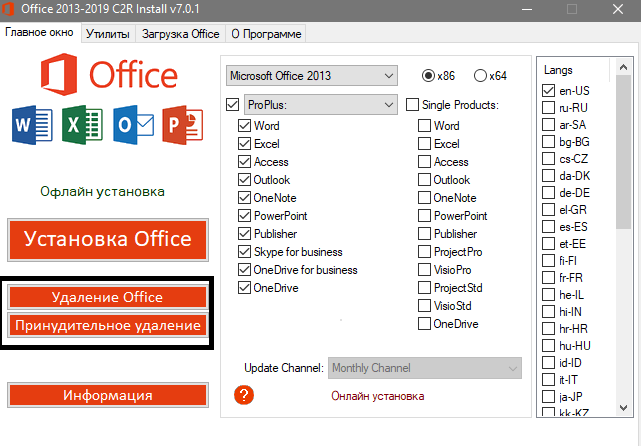The image size is (641, 446).
Task: Click the PowerPoint app icon
Action: [183, 125]
